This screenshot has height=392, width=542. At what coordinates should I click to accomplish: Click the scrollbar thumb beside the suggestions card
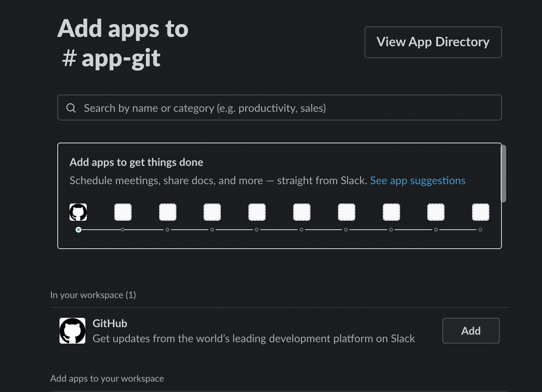[x=503, y=173]
